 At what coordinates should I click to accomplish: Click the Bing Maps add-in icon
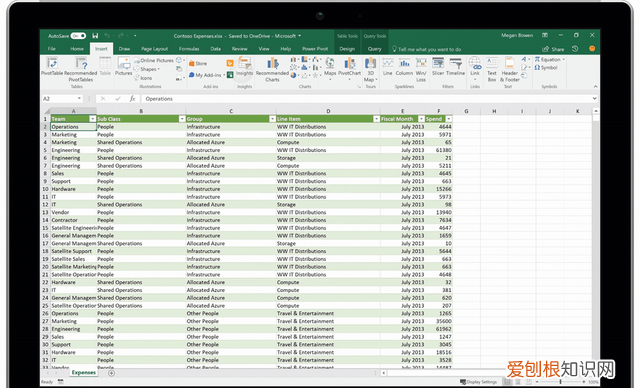click(x=230, y=63)
